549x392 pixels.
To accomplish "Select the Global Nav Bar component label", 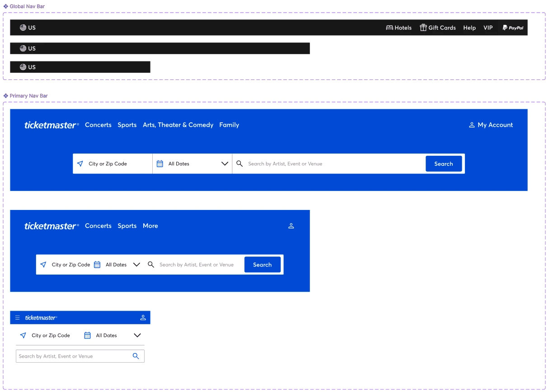I will pyautogui.click(x=24, y=6).
